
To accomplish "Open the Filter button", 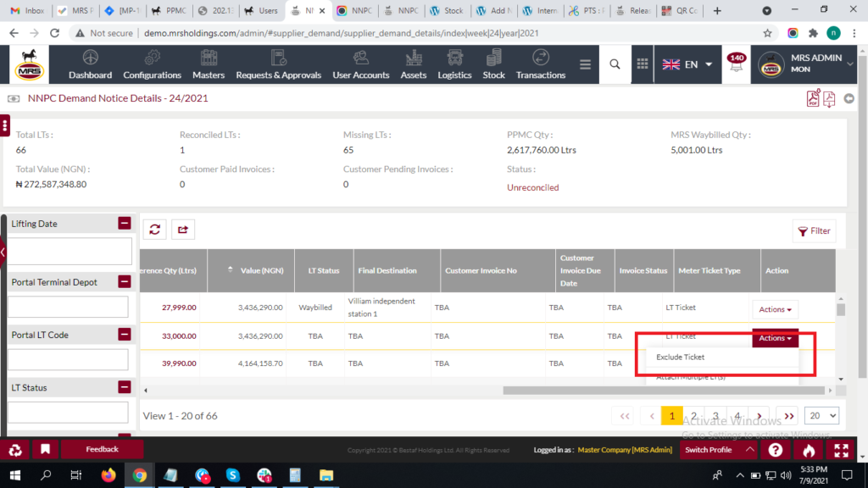I will pyautogui.click(x=815, y=230).
